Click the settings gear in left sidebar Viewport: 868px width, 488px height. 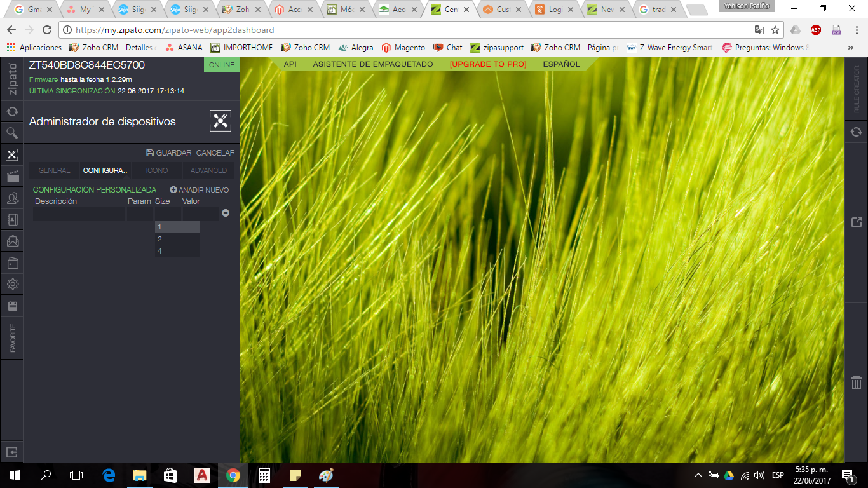12,284
